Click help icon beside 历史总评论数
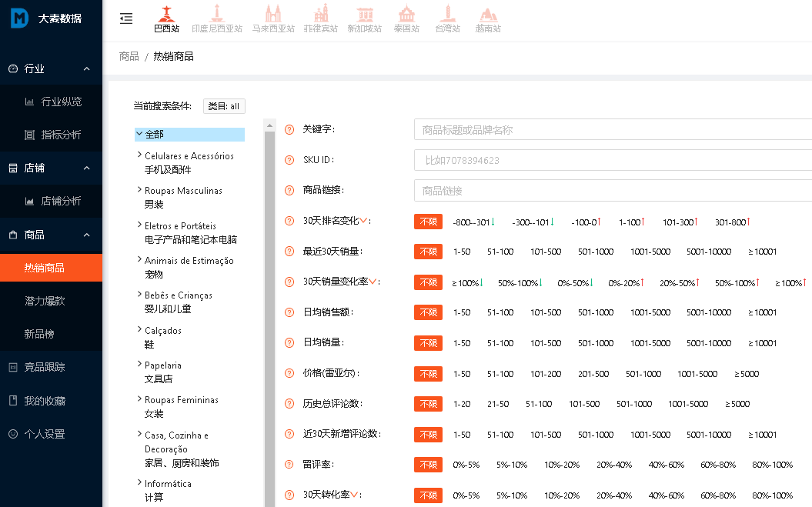Image resolution: width=812 pixels, height=507 pixels. pos(289,404)
